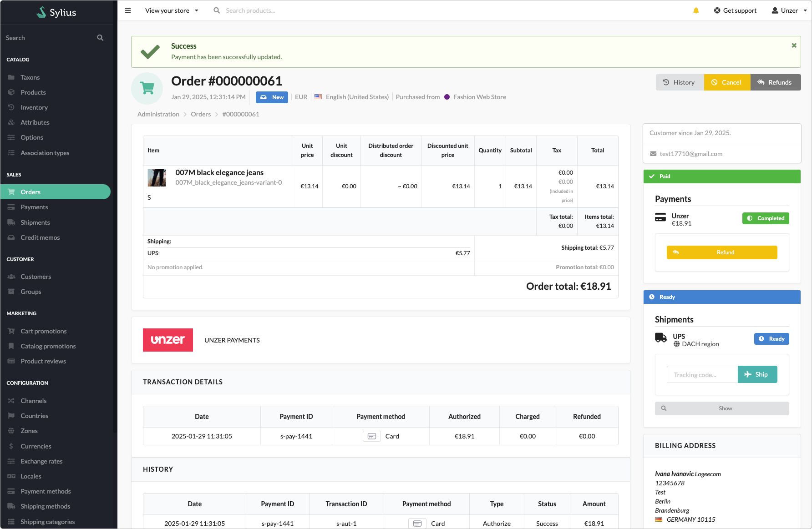Open Payments in sidebar

click(x=34, y=207)
